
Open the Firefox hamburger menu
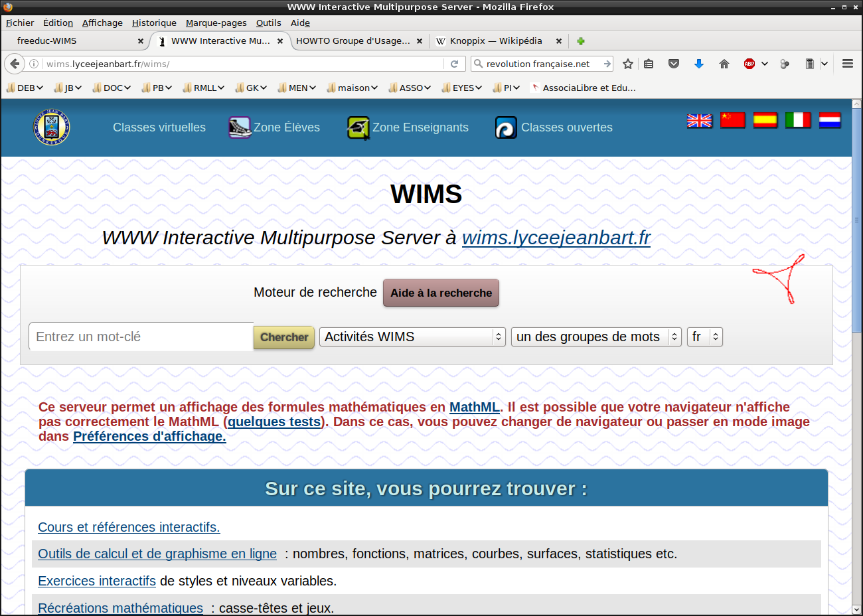coord(847,64)
